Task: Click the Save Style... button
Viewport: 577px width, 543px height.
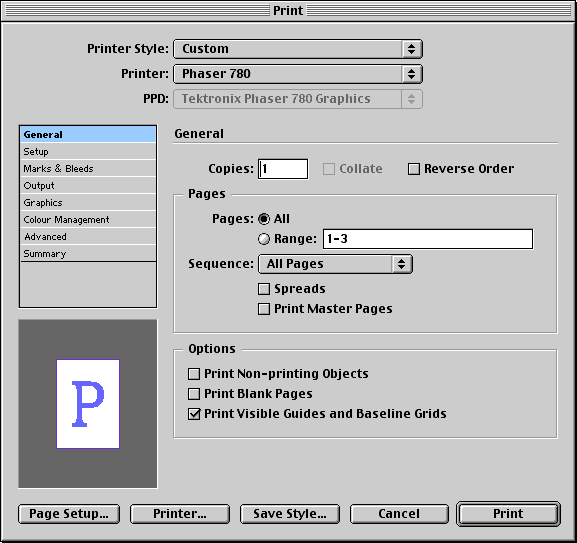Action: (290, 514)
